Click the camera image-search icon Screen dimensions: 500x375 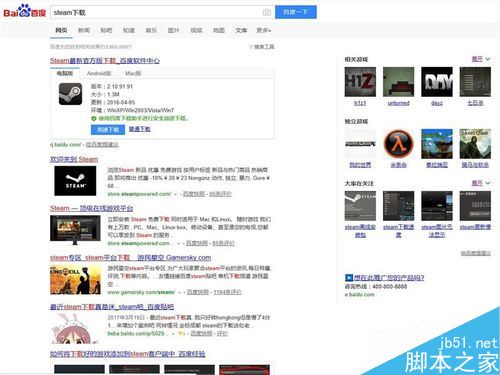coord(266,12)
